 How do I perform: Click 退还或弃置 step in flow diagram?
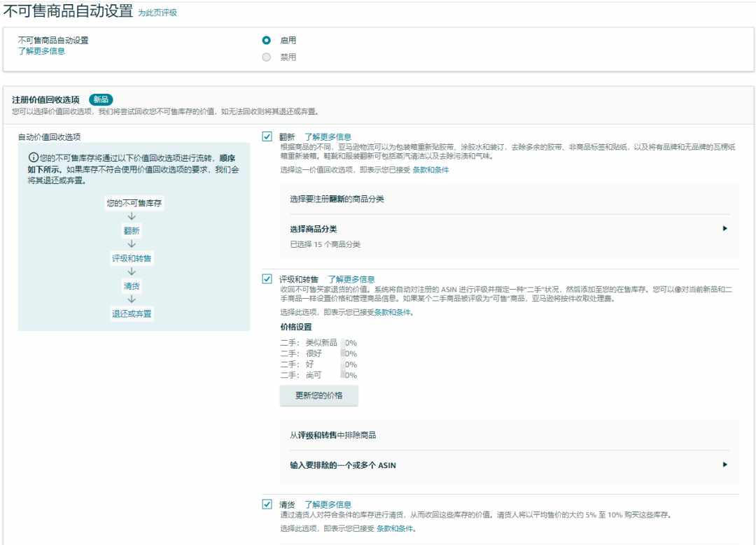coord(132,313)
